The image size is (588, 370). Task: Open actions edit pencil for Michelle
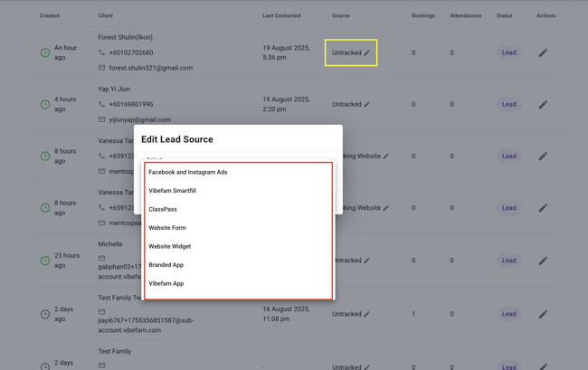[543, 261]
